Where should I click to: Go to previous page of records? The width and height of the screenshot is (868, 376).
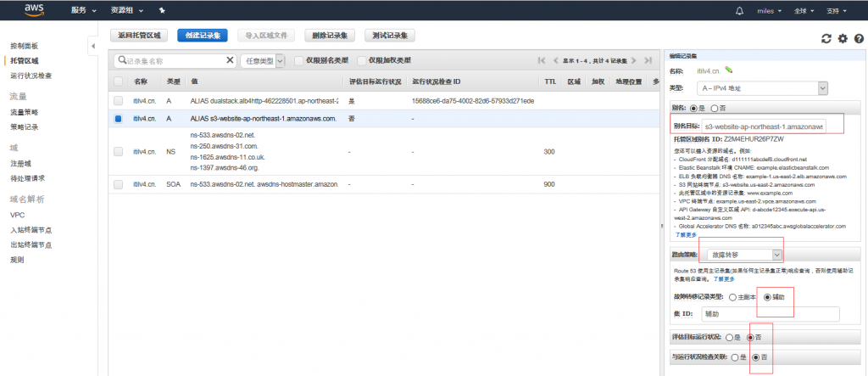555,60
